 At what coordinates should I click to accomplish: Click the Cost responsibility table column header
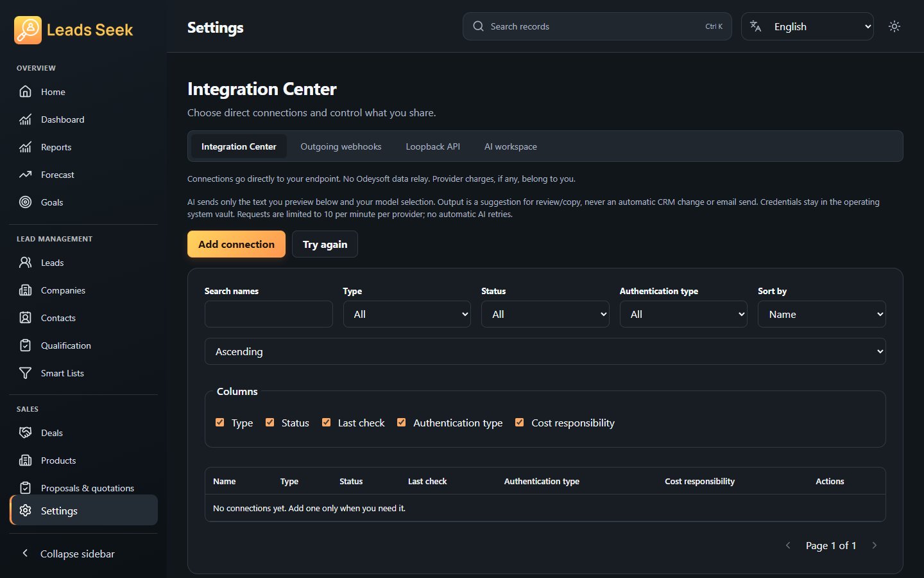(699, 481)
